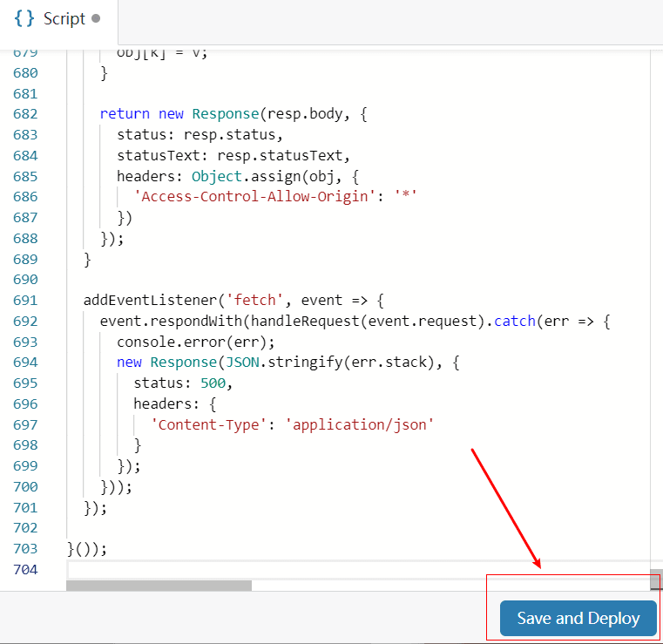Select line number 691 in the gutter
The width and height of the screenshot is (663, 644).
(x=25, y=300)
